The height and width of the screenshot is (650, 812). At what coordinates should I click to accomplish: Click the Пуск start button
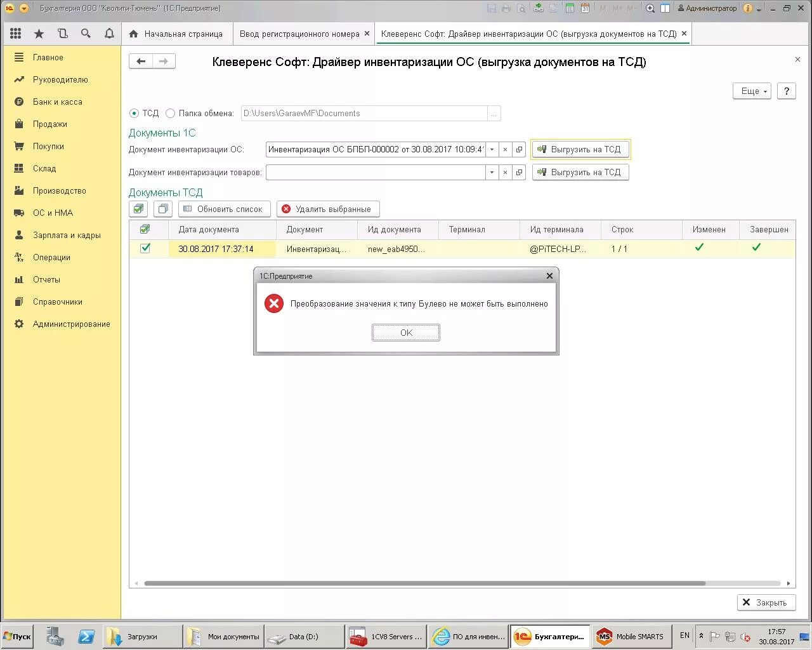[x=17, y=636]
